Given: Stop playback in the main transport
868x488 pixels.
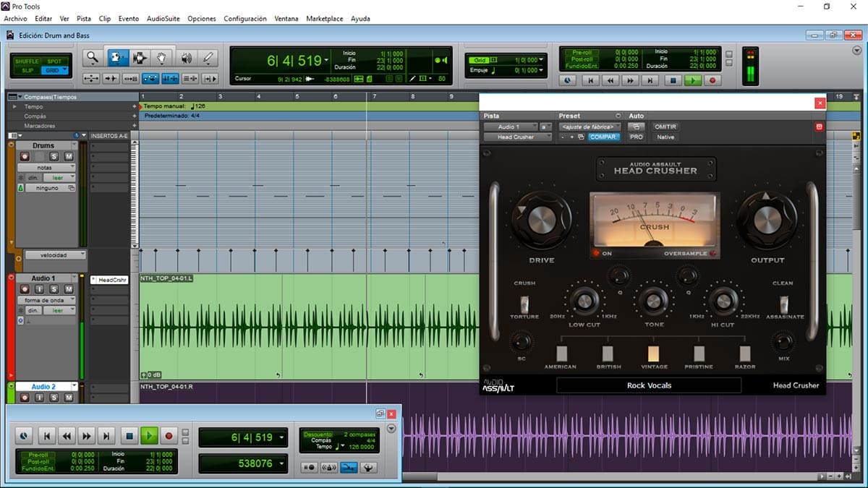Looking at the screenshot, I should (673, 81).
